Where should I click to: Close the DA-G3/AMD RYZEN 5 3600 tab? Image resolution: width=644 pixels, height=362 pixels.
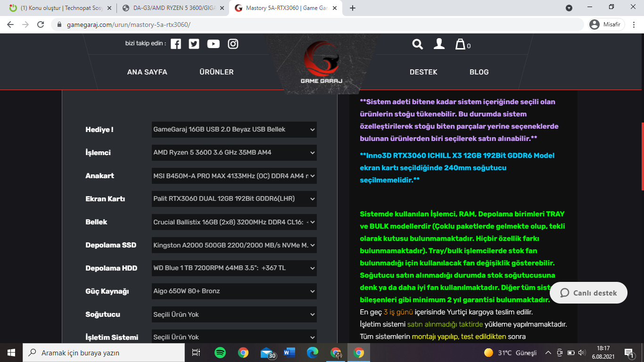(222, 8)
